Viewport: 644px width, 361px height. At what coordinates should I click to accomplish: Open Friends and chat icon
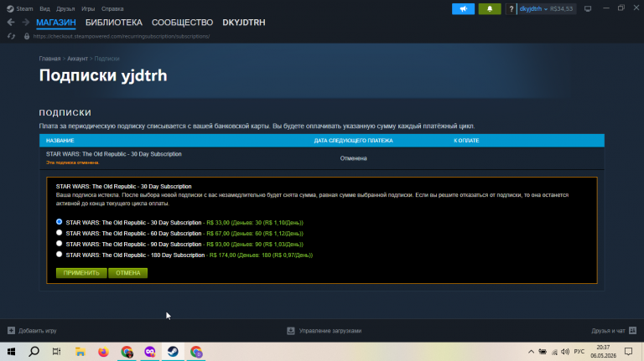pos(632,330)
